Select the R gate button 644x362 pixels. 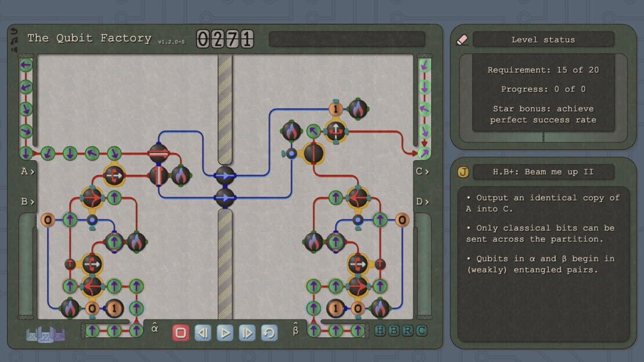(407, 331)
